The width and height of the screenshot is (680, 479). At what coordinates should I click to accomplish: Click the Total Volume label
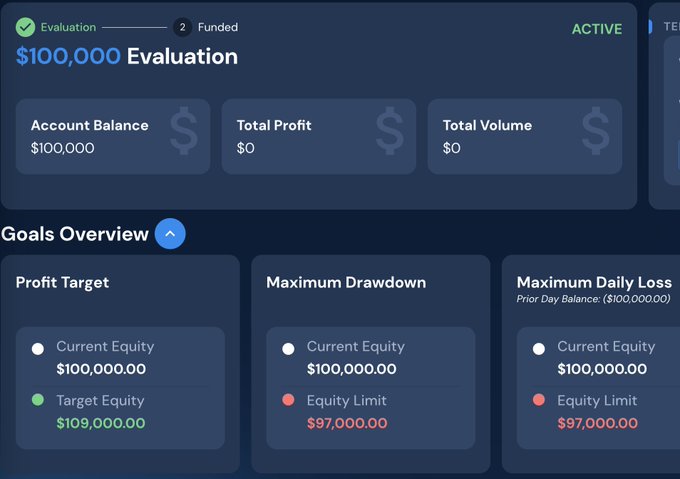click(487, 125)
